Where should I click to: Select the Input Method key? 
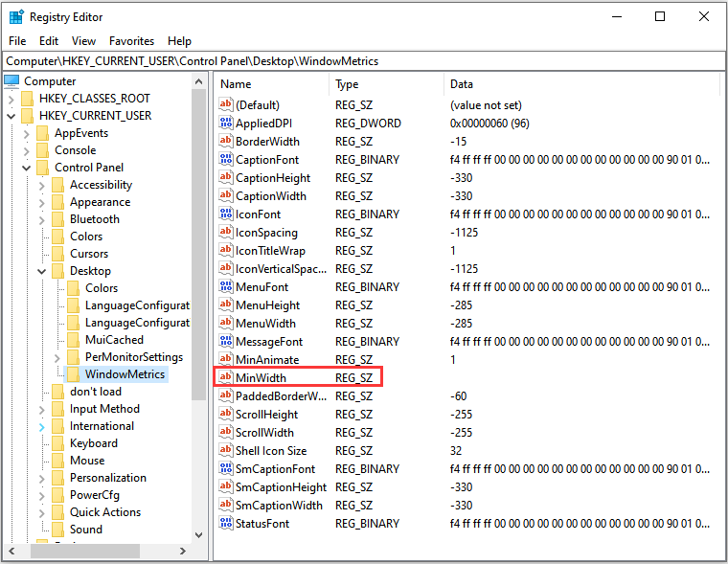coord(104,409)
